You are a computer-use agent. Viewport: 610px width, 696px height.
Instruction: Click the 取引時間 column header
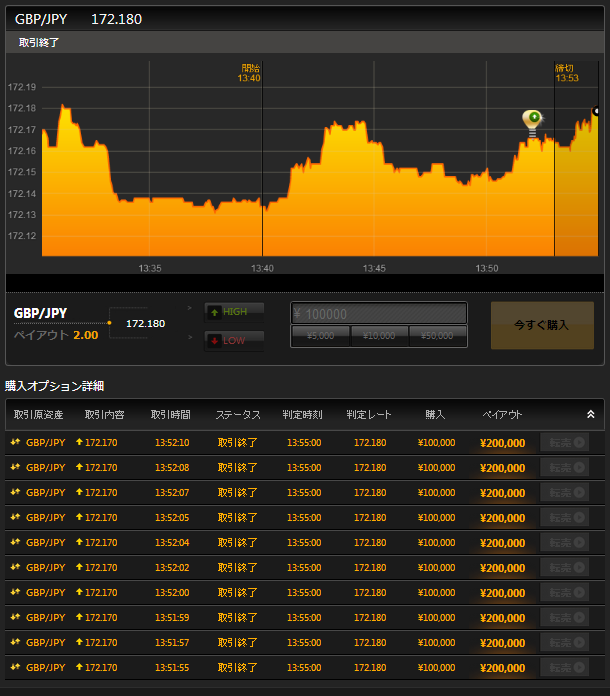click(x=171, y=415)
